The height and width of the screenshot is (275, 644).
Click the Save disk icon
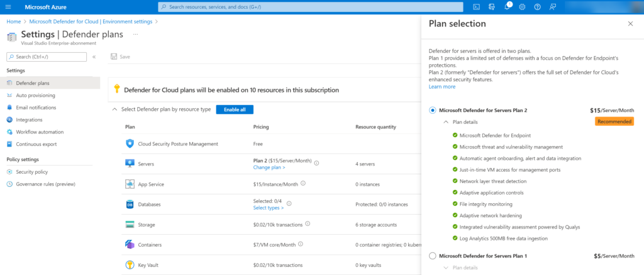(114, 57)
